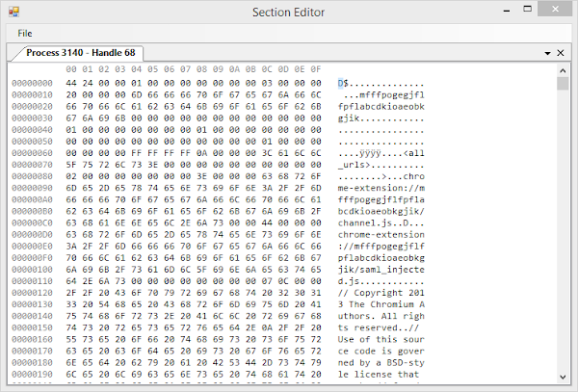Click the Section Editor app icon

[x=12, y=12]
